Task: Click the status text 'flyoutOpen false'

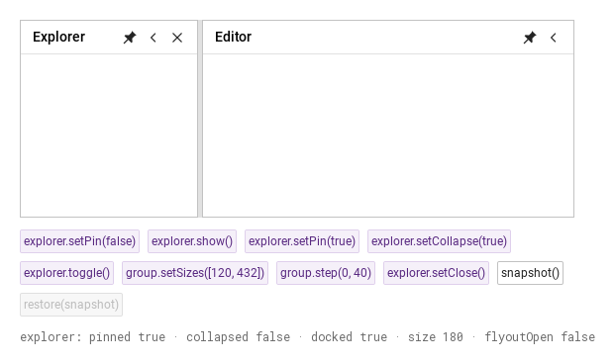Action: [540, 337]
